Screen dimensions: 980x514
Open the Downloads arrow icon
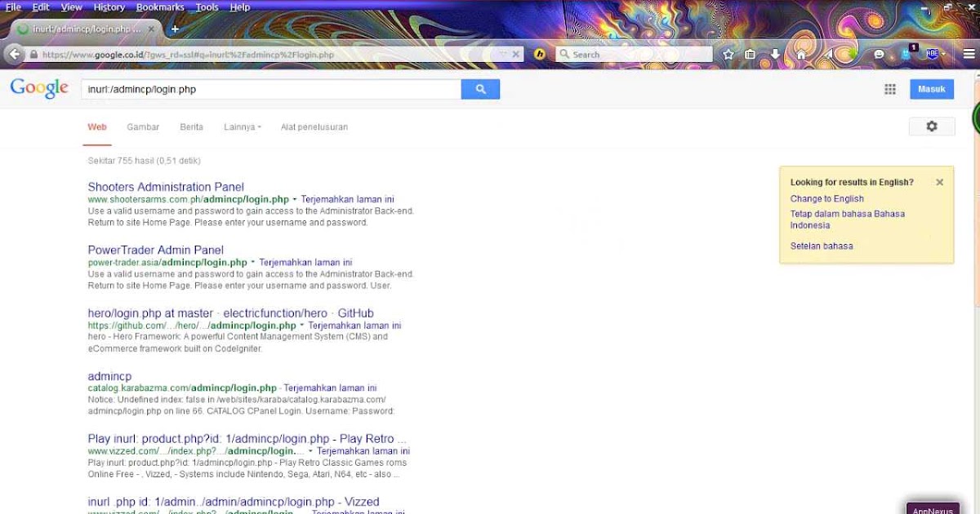click(775, 55)
